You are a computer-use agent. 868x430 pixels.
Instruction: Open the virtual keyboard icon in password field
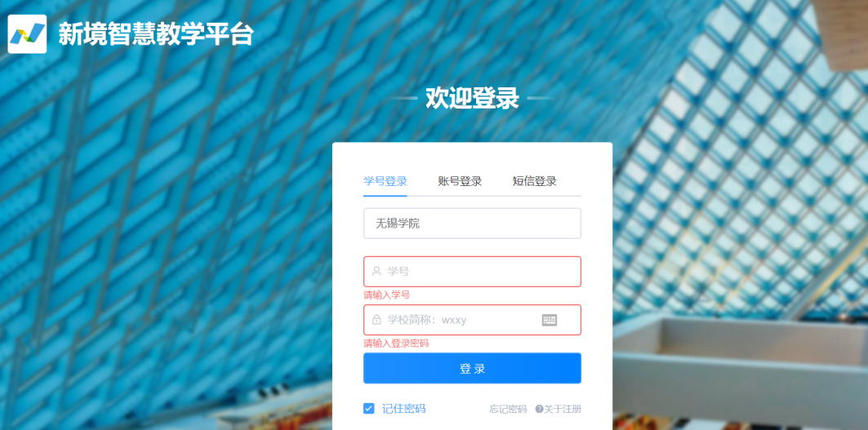550,320
